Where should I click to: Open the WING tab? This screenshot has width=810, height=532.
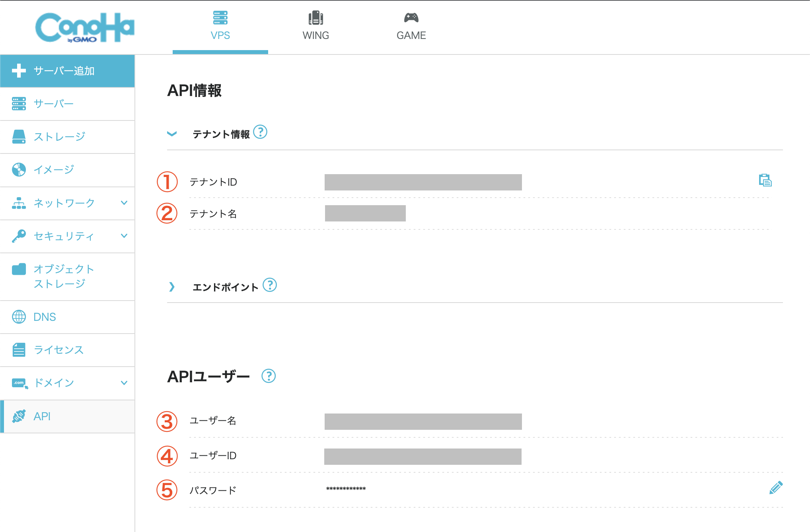[315, 27]
